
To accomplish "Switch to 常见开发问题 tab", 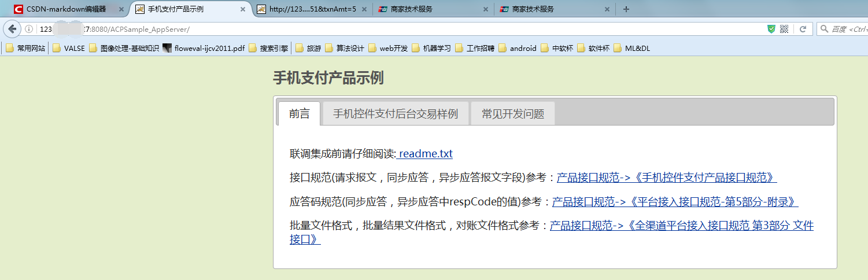I will (513, 114).
